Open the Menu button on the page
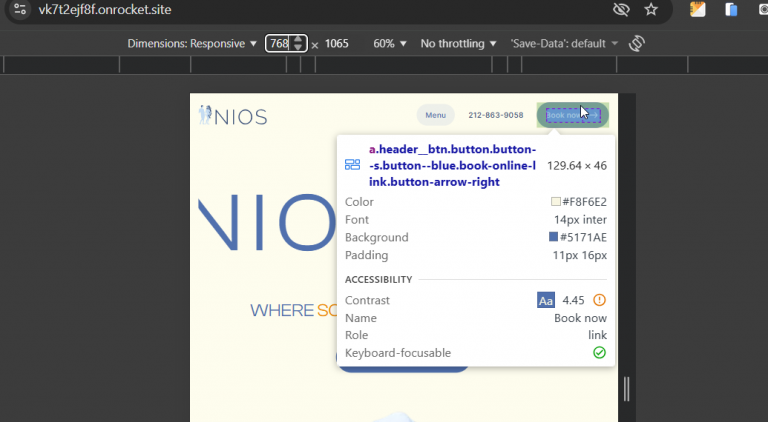Image resolution: width=768 pixels, height=422 pixels. 435,115
